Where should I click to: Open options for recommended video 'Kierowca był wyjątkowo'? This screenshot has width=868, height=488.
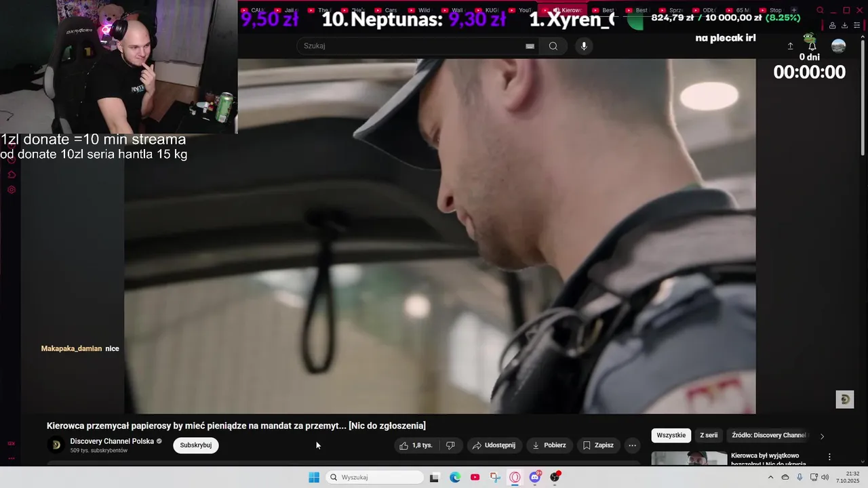coord(829,457)
